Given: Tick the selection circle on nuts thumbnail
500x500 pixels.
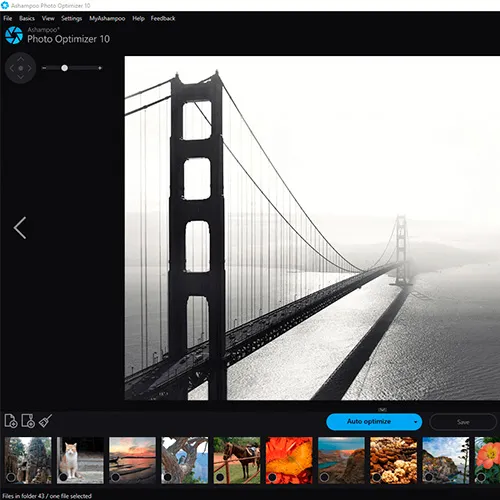Looking at the screenshot, I should (376, 477).
